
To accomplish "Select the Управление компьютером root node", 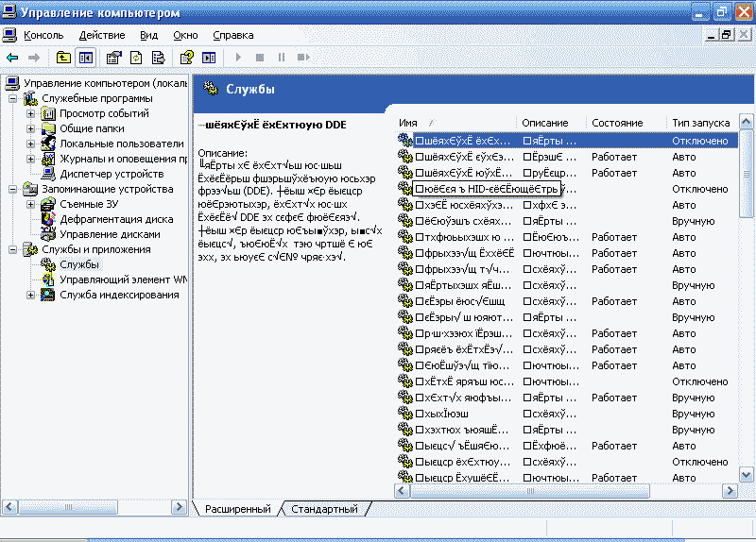I will point(105,83).
